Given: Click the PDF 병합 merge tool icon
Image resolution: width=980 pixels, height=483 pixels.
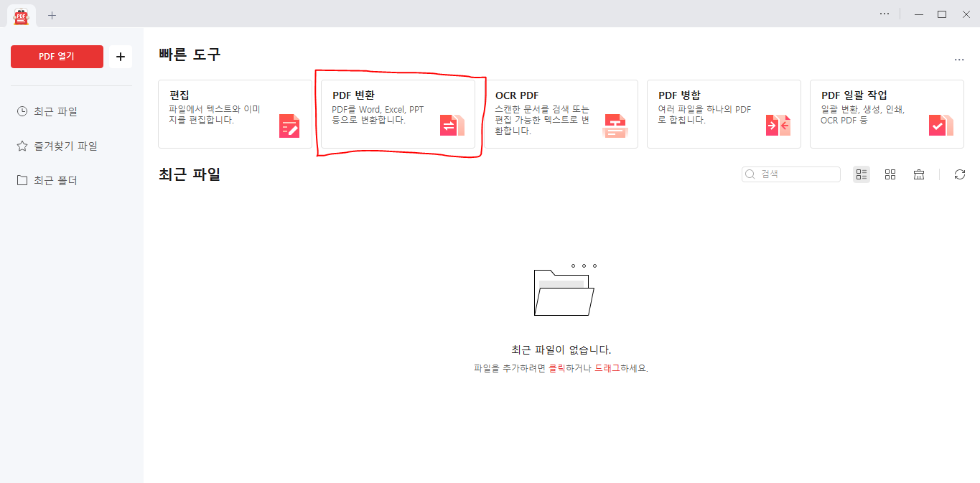Looking at the screenshot, I should coord(778,125).
